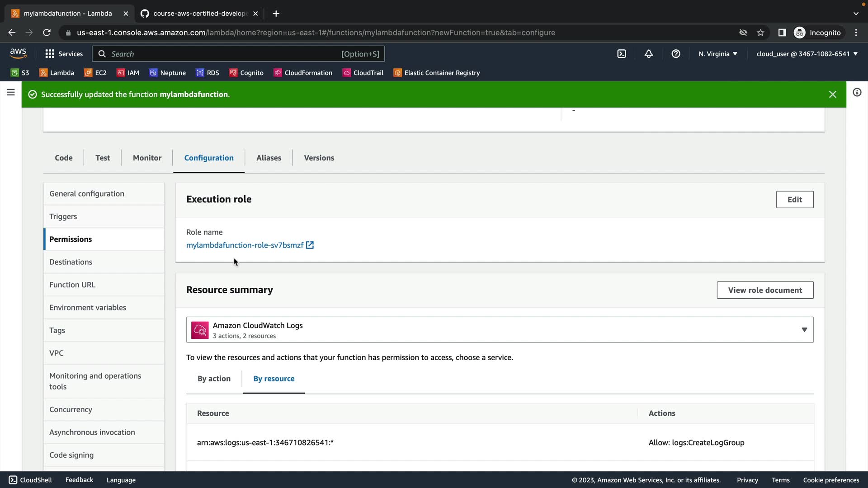
Task: Click the AWS logo home icon
Action: tap(18, 53)
